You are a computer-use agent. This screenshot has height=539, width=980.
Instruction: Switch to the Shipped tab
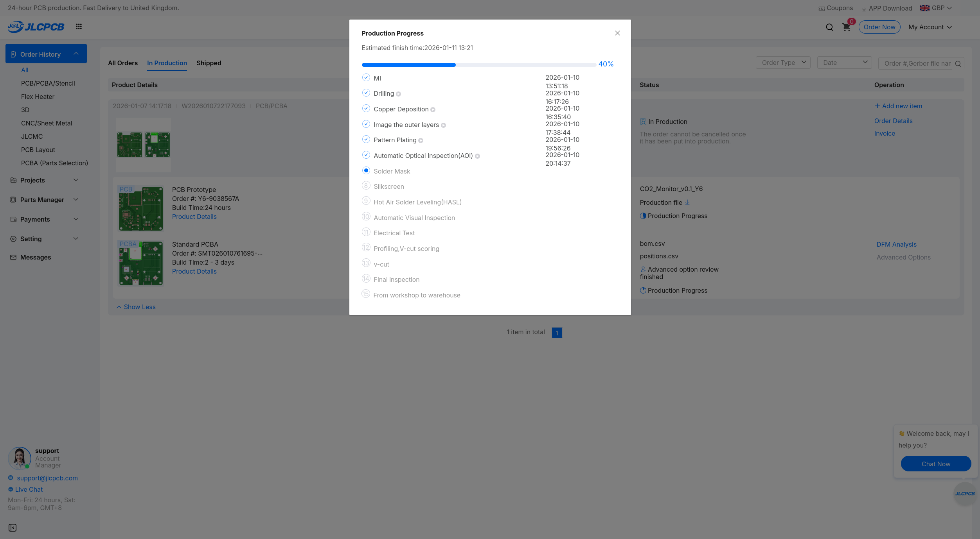pos(209,63)
